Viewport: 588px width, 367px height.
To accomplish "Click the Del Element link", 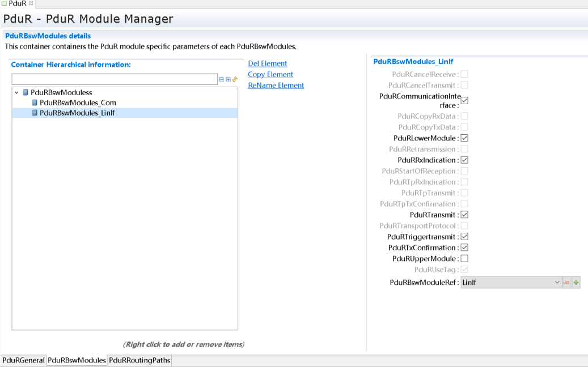I will [x=267, y=63].
